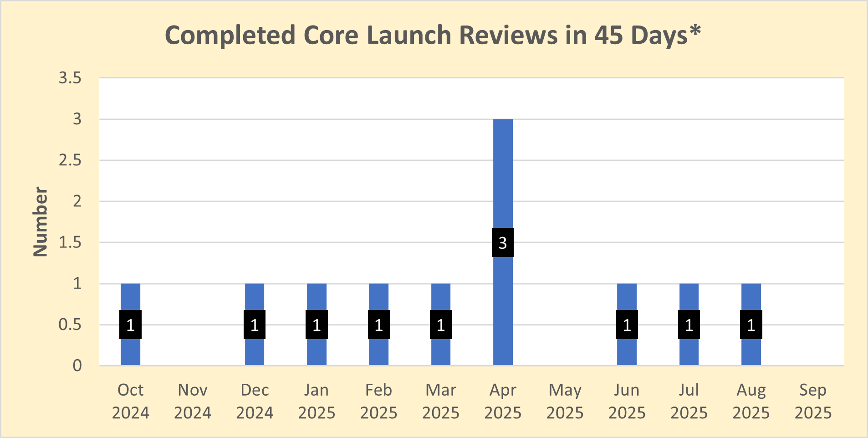The width and height of the screenshot is (868, 438).
Task: Select the Sep 2025 axis label
Action: pyautogui.click(x=813, y=401)
